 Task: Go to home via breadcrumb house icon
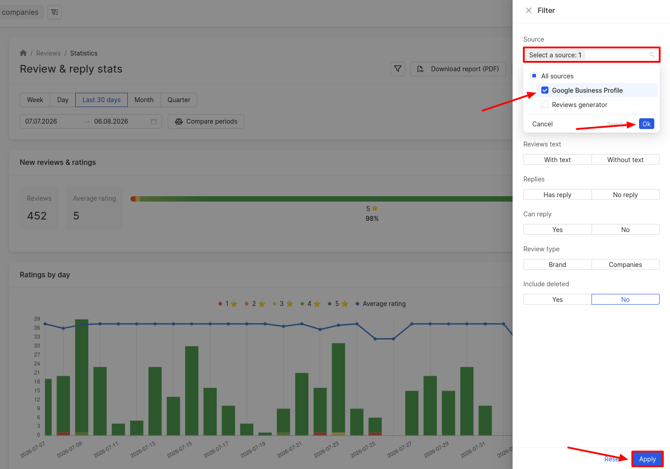click(x=23, y=53)
